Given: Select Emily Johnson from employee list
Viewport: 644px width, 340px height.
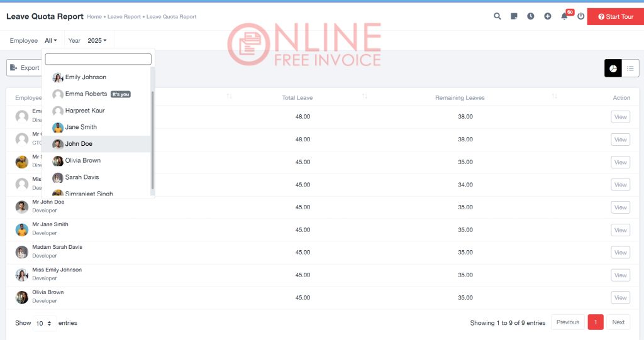Looking at the screenshot, I should (x=96, y=77).
